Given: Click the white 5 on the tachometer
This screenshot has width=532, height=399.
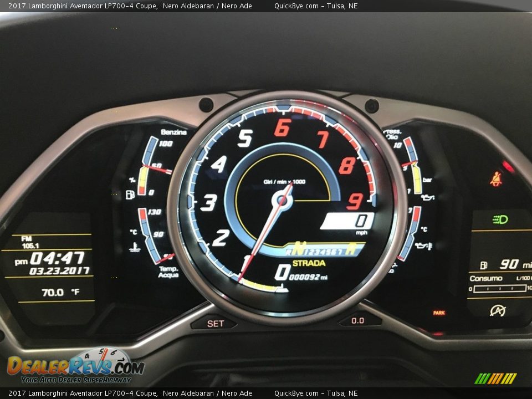Looking at the screenshot, I should (x=245, y=139).
